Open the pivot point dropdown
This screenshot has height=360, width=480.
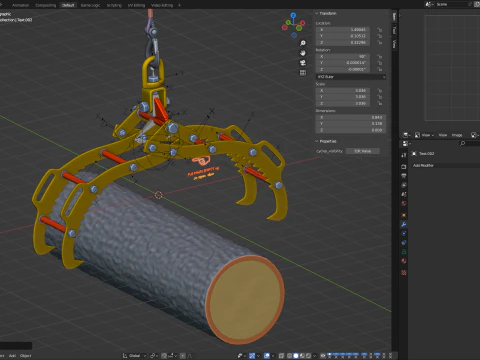point(153,356)
